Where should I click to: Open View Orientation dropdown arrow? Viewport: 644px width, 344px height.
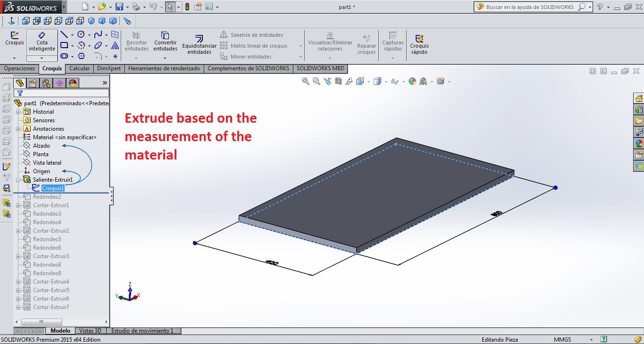[369, 82]
